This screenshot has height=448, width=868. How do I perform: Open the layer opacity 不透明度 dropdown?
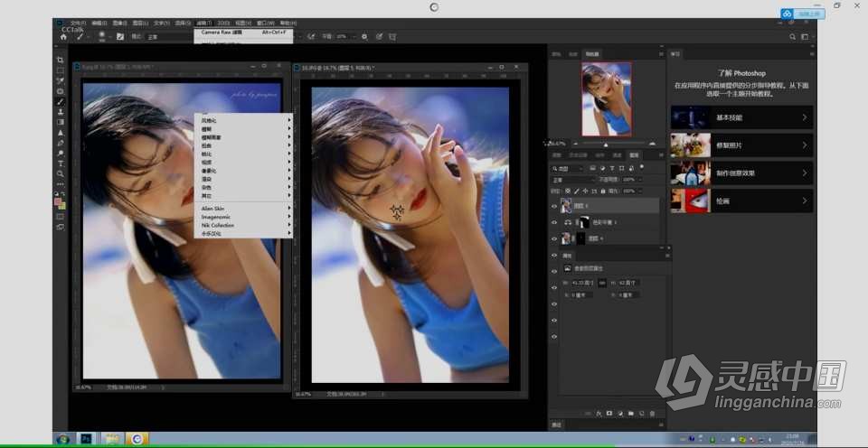[640, 180]
